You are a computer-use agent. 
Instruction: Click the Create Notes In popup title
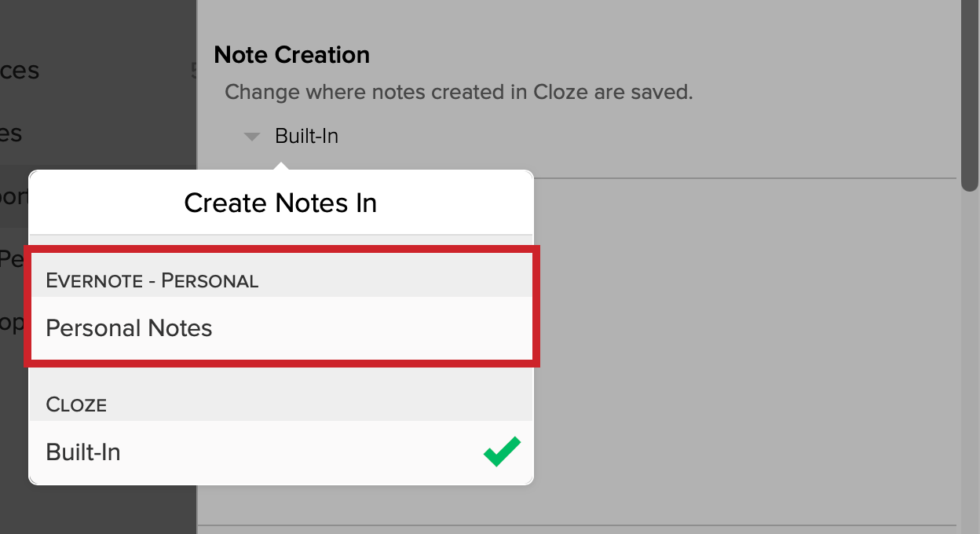280,203
